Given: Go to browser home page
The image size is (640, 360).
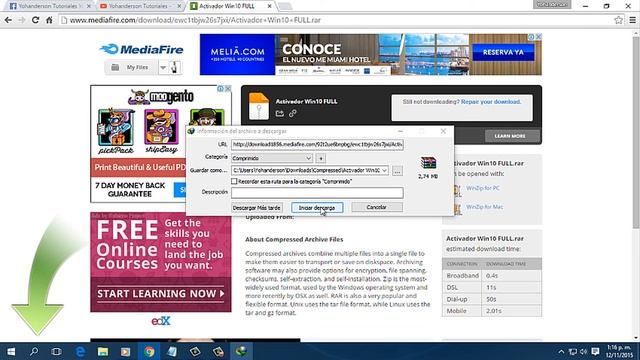Looking at the screenshot, I should [x=49, y=20].
